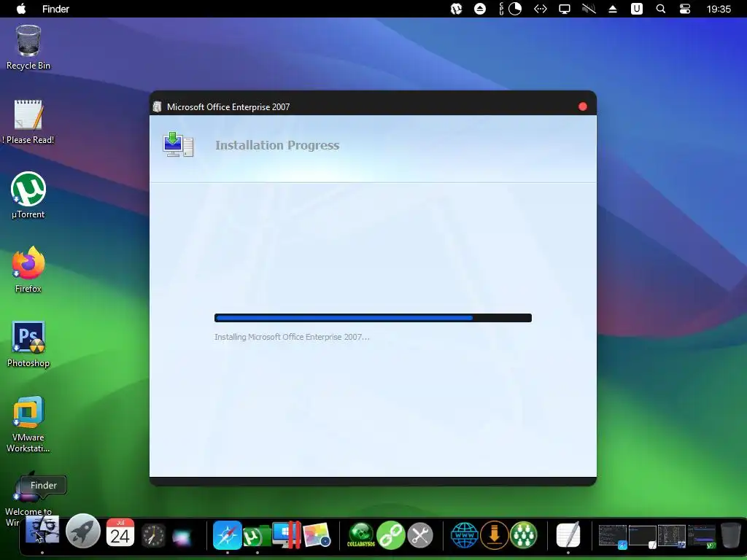Click the Office installer title bar icon

pyautogui.click(x=158, y=106)
